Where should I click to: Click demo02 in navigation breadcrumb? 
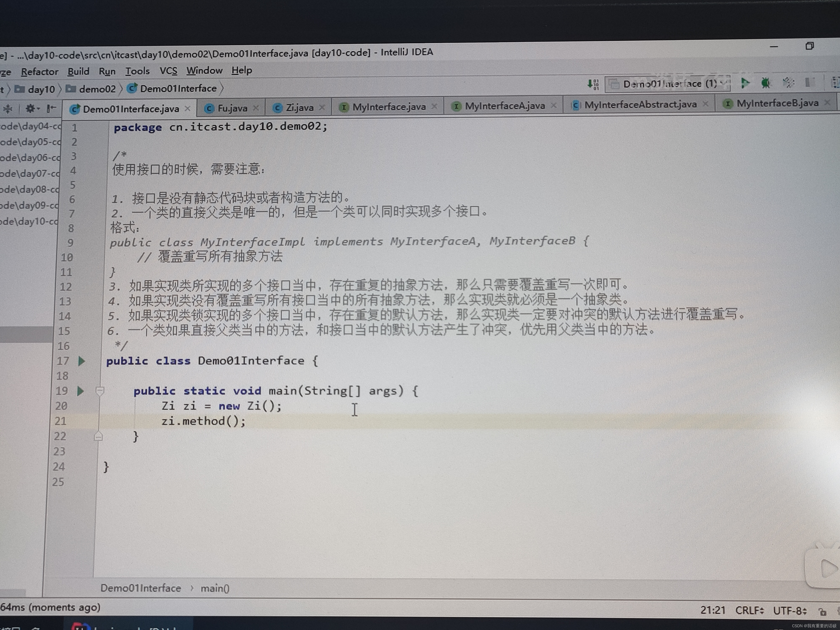[x=91, y=89]
